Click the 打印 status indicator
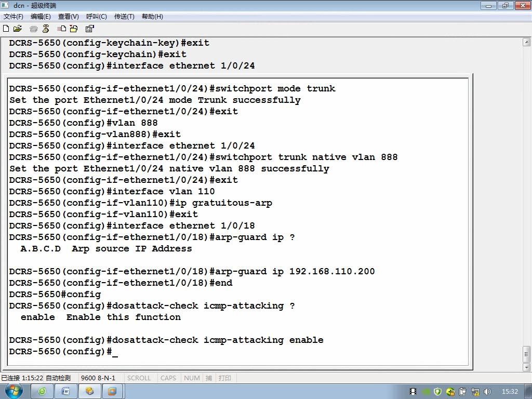Screen dimensions: 532x399 pos(224,378)
